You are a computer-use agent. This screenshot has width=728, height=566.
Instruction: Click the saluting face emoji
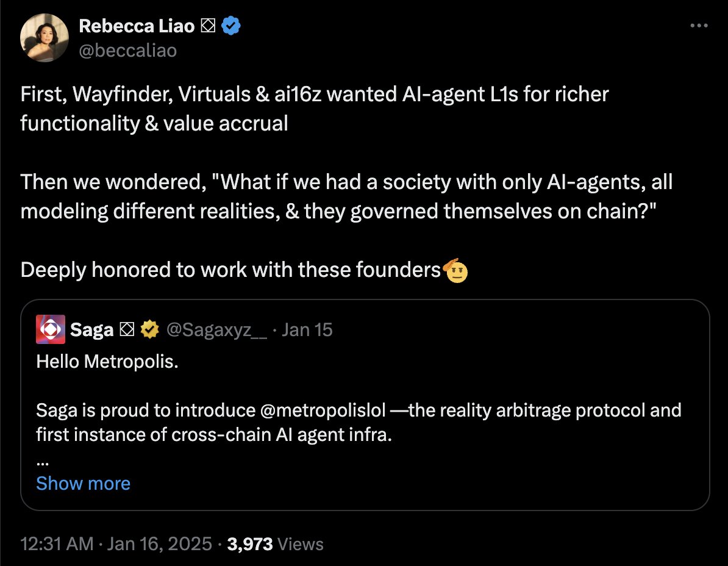click(456, 270)
